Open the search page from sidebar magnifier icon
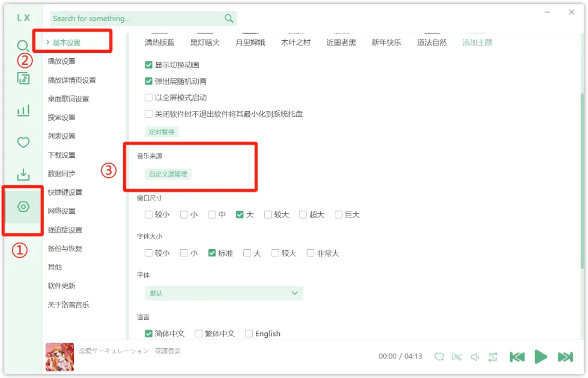Screen dimensions: 588x378 point(23,46)
